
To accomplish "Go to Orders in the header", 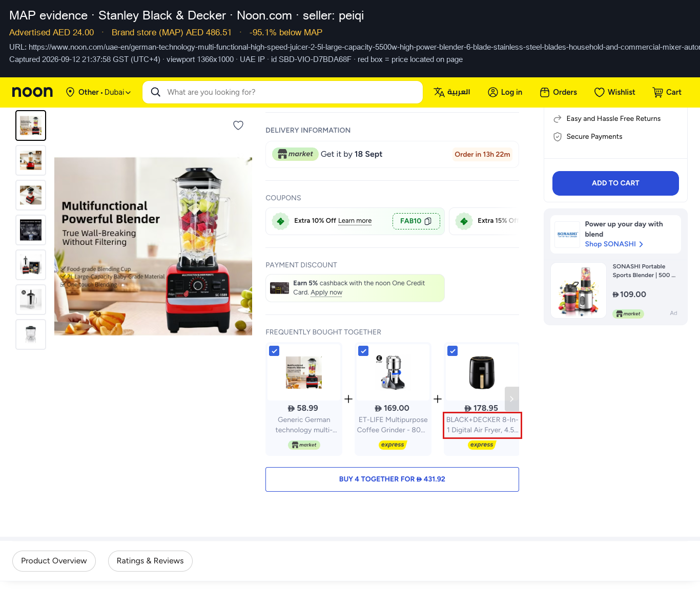I will 558,92.
